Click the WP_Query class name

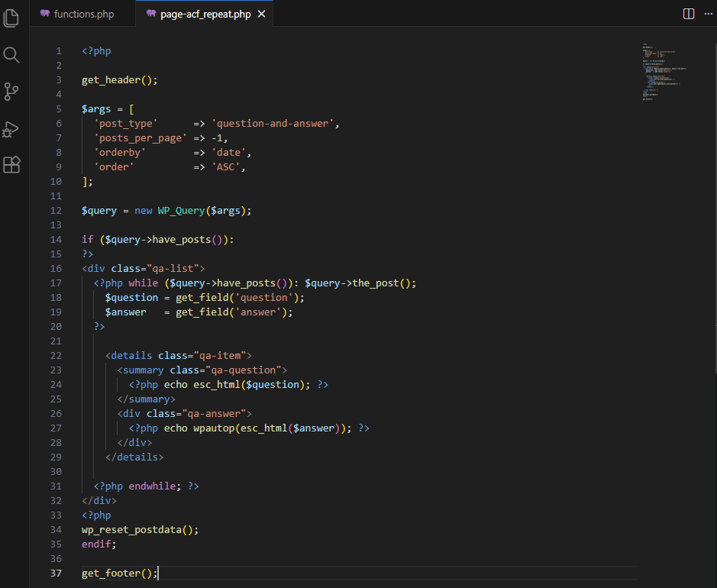coord(185,211)
